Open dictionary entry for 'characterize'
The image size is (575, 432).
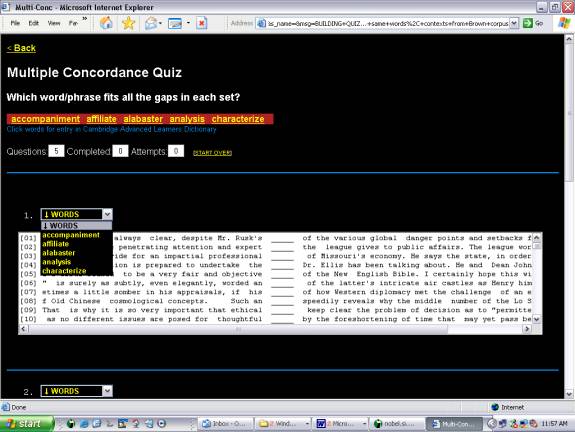coord(238,119)
